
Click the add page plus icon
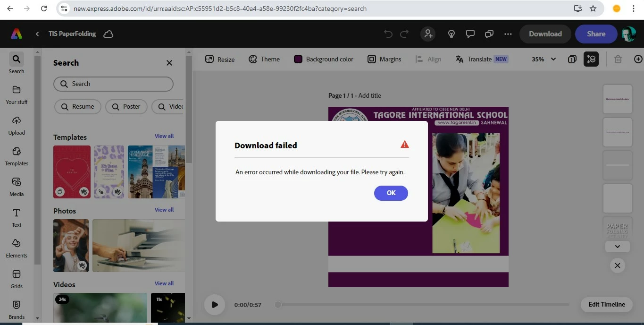click(x=638, y=59)
